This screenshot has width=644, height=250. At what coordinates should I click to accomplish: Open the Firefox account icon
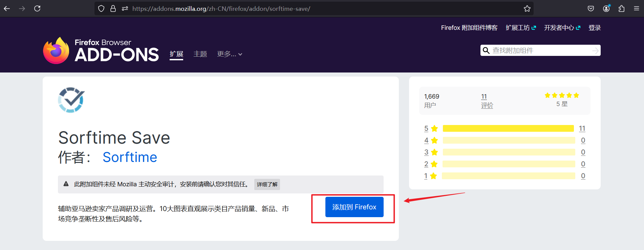606,8
